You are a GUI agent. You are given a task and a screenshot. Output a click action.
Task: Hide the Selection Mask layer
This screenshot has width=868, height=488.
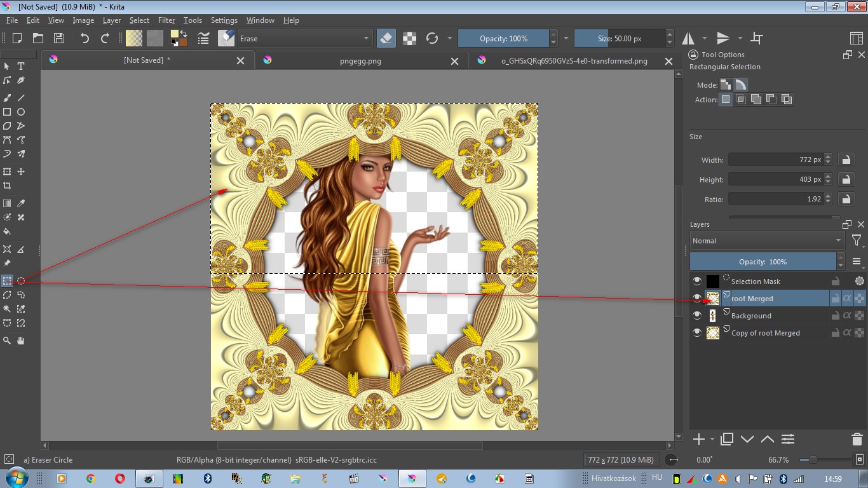697,281
